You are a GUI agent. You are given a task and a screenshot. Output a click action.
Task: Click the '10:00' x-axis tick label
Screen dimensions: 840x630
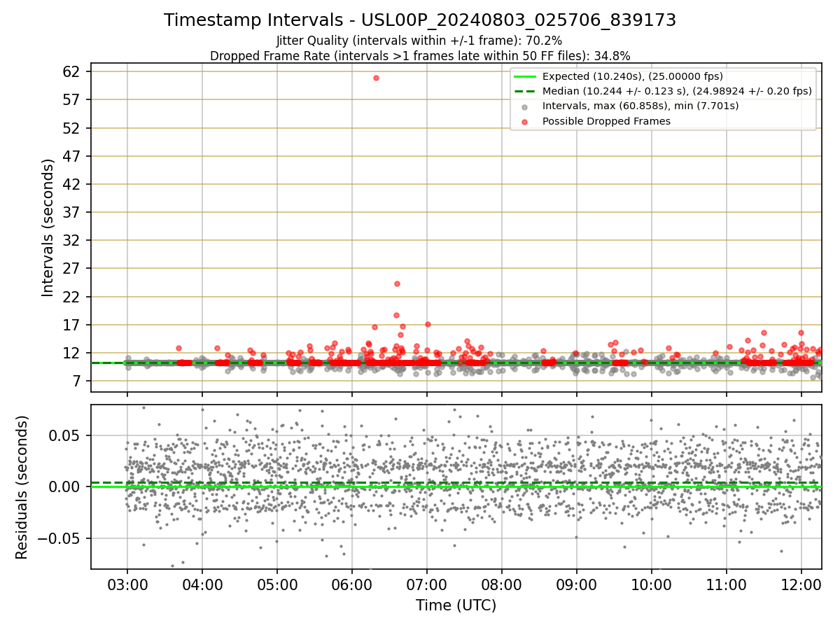(x=652, y=584)
